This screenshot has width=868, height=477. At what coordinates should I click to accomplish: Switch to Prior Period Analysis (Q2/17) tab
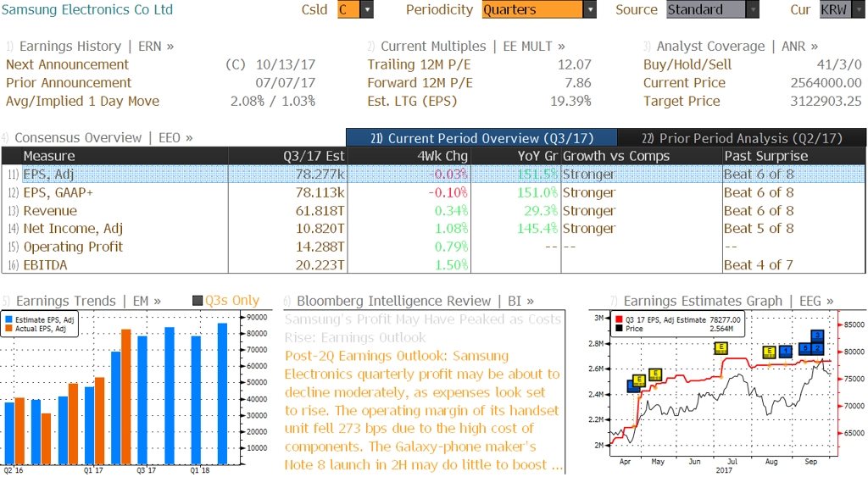pos(742,138)
